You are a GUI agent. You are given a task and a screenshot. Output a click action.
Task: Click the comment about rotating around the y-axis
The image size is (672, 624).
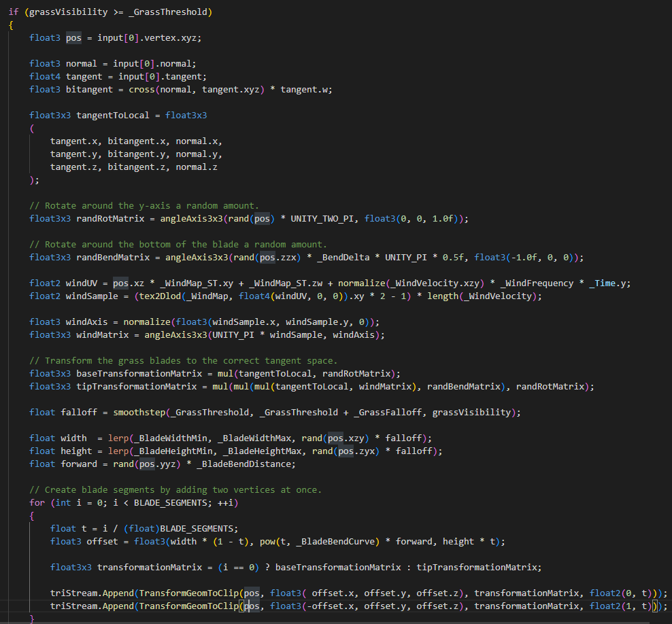tap(144, 205)
